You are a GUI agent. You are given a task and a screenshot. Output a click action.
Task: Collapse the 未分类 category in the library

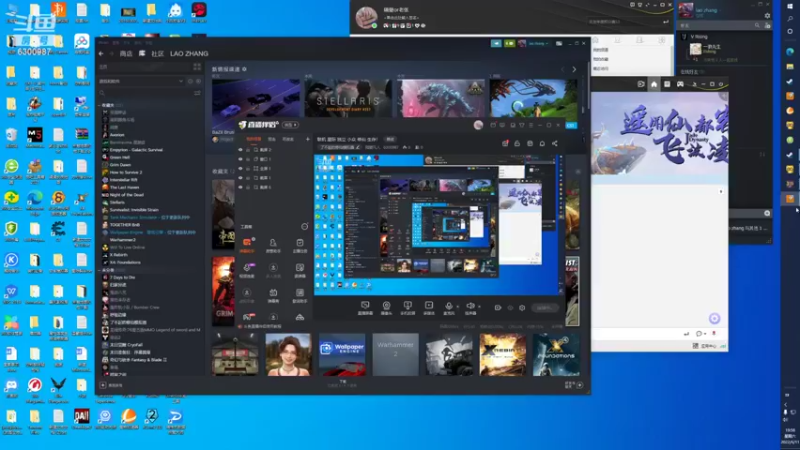click(100, 270)
